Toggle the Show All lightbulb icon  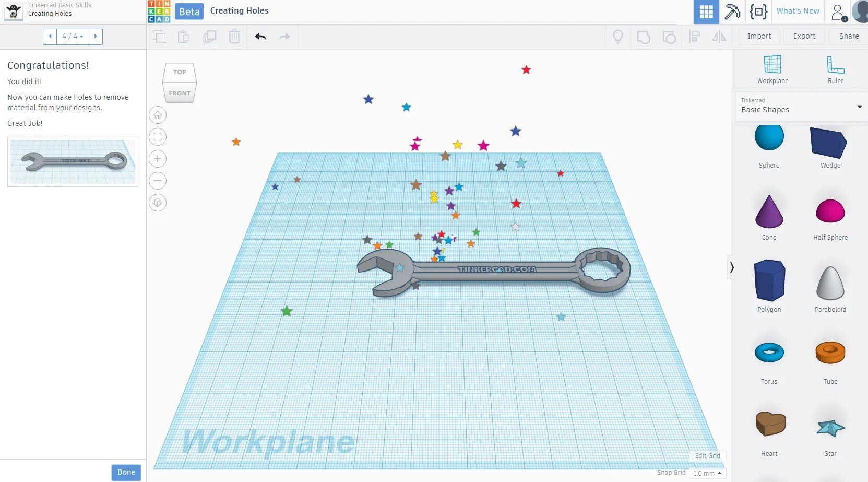point(618,37)
